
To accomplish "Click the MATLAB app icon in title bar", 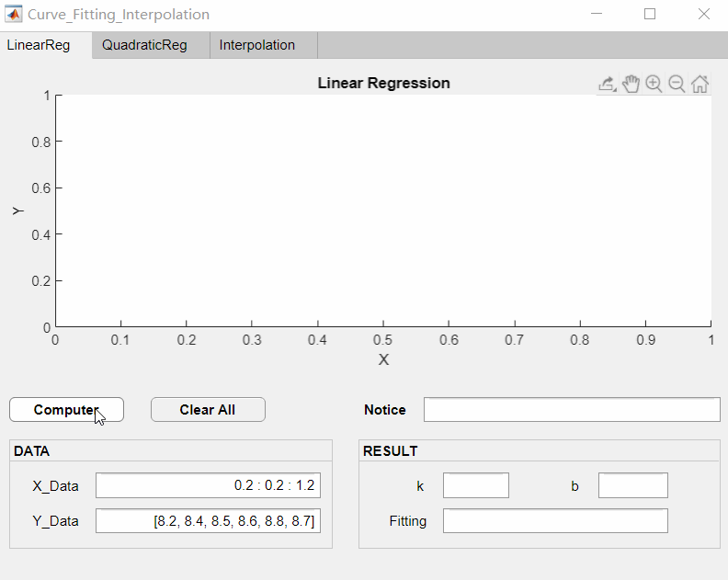I will [14, 14].
